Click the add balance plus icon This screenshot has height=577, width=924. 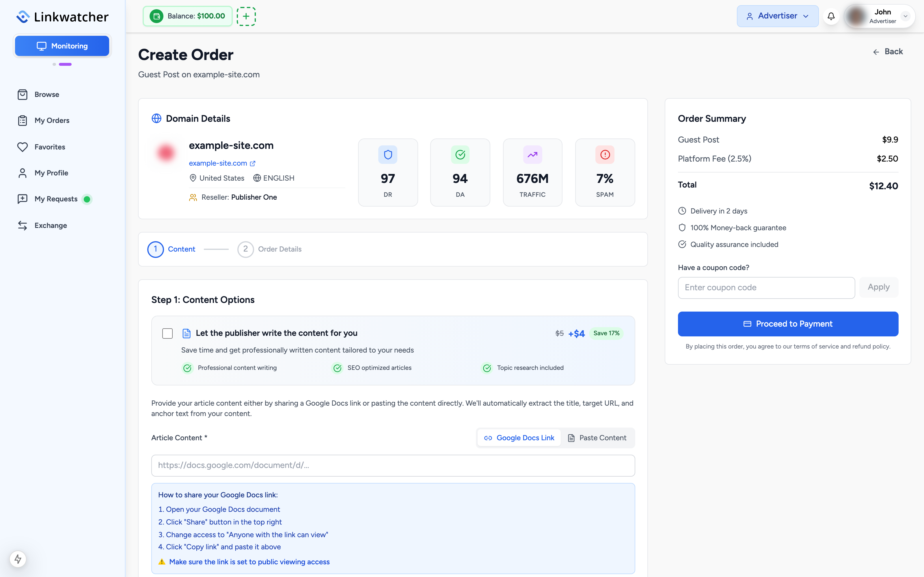[x=246, y=16]
